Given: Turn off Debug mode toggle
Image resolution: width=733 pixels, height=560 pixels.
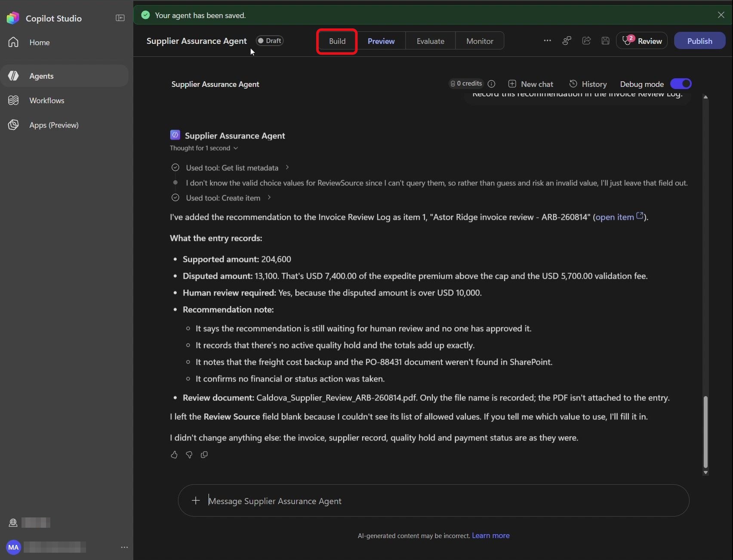Looking at the screenshot, I should pyautogui.click(x=681, y=84).
